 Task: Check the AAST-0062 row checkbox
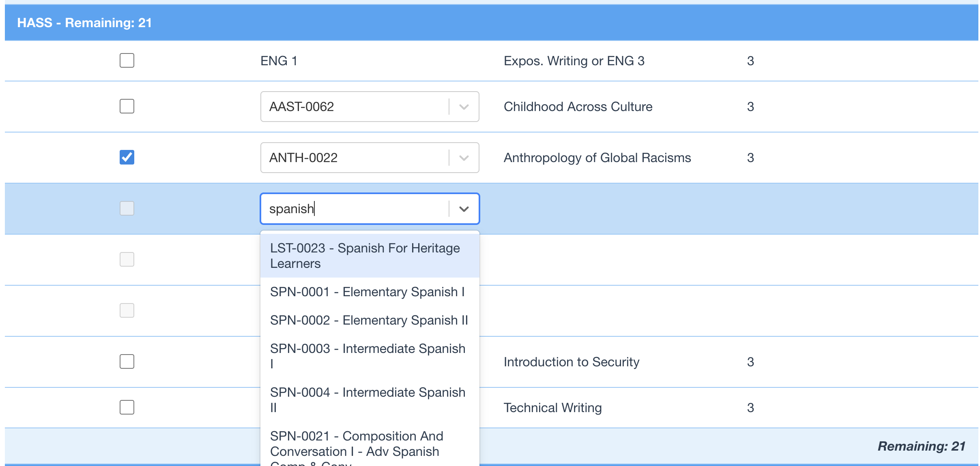[x=127, y=107]
